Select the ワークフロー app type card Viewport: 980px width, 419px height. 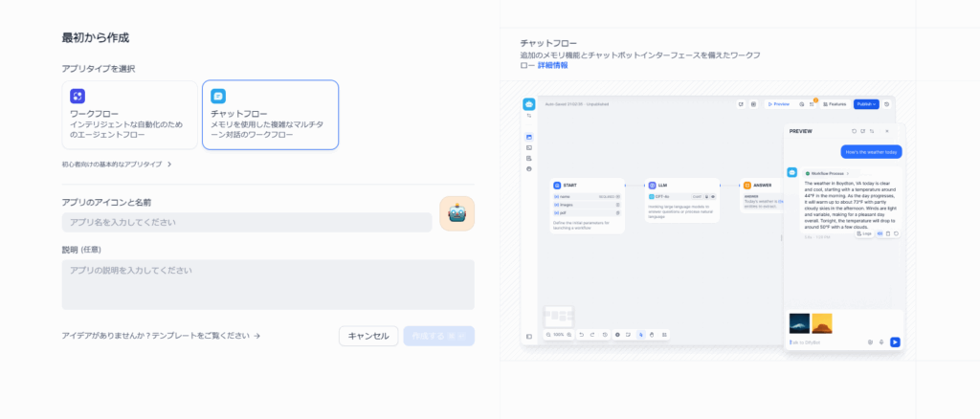click(x=129, y=115)
